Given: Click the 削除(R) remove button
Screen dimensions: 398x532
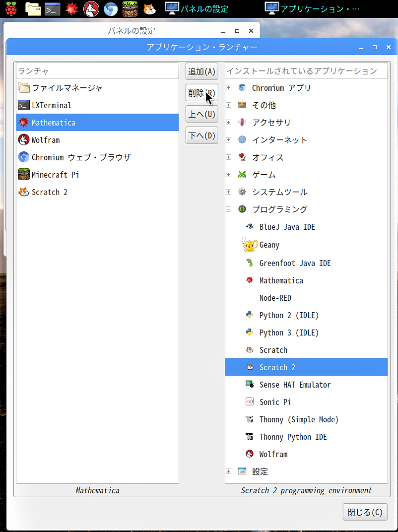Looking at the screenshot, I should (x=202, y=93).
